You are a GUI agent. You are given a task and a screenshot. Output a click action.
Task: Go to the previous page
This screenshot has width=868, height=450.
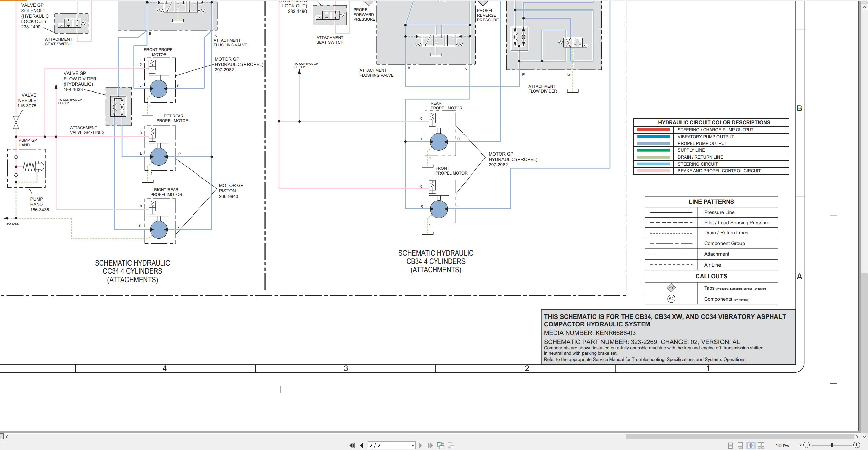362,445
